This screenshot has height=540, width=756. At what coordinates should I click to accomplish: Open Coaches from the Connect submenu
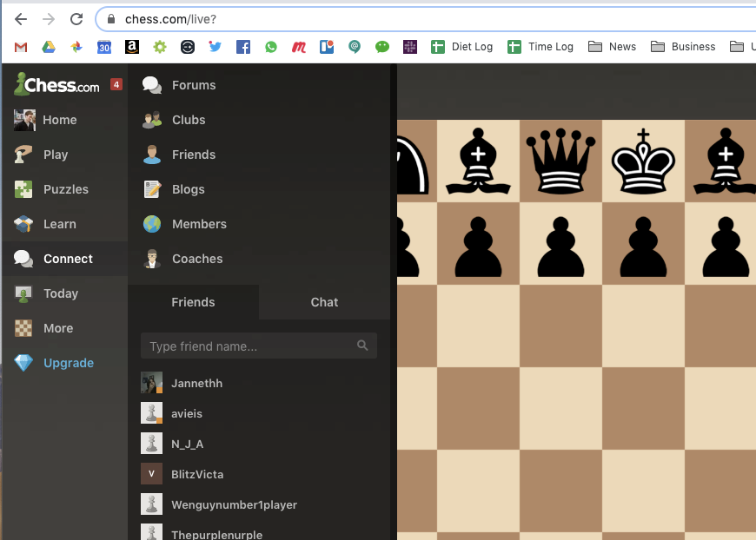(x=259, y=259)
